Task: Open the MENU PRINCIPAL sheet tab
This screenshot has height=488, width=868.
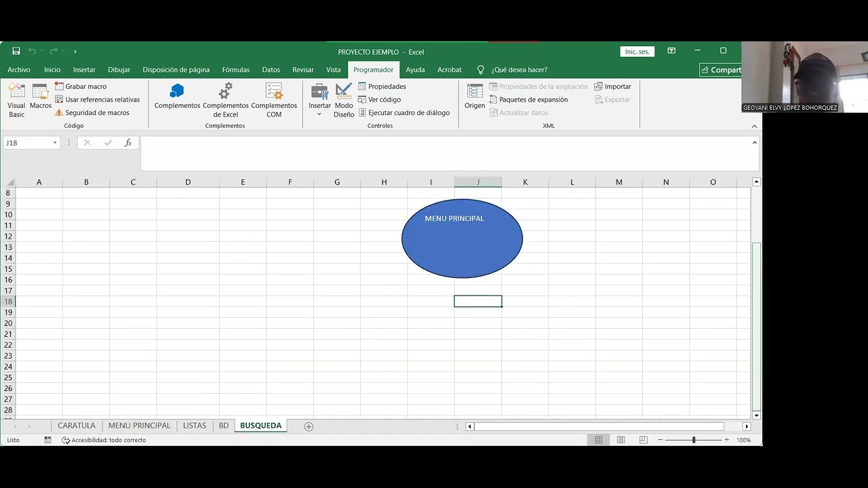Action: [x=139, y=426]
